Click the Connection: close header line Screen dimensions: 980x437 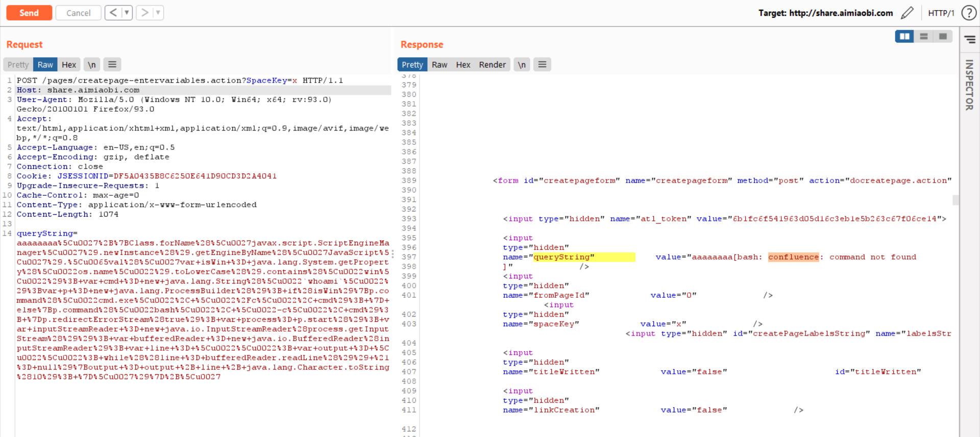60,167
